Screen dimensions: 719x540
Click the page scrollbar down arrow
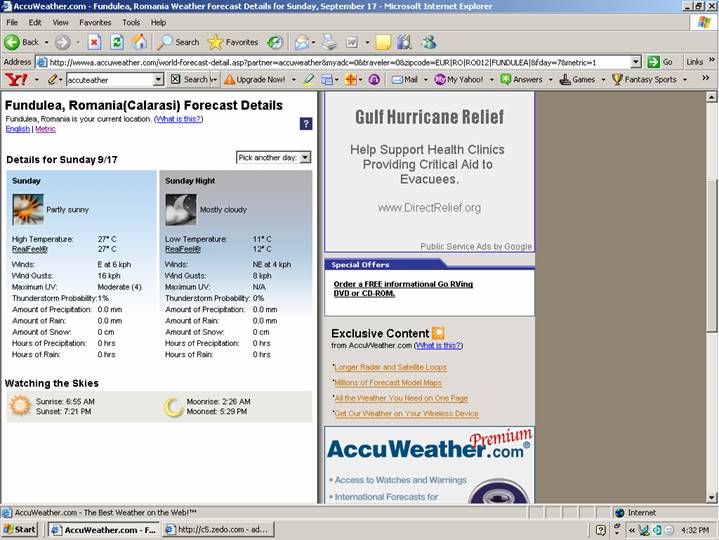pyautogui.click(x=711, y=497)
